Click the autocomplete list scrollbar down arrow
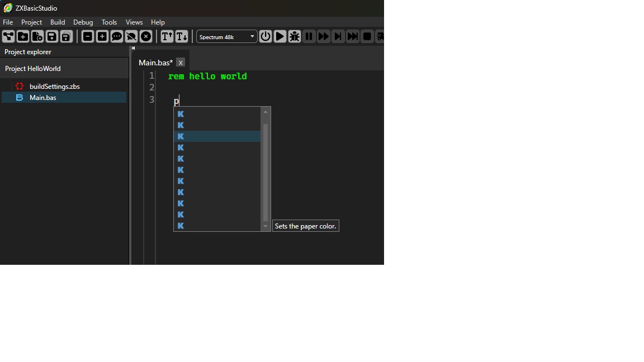Image resolution: width=644 pixels, height=362 pixels. coord(266,226)
